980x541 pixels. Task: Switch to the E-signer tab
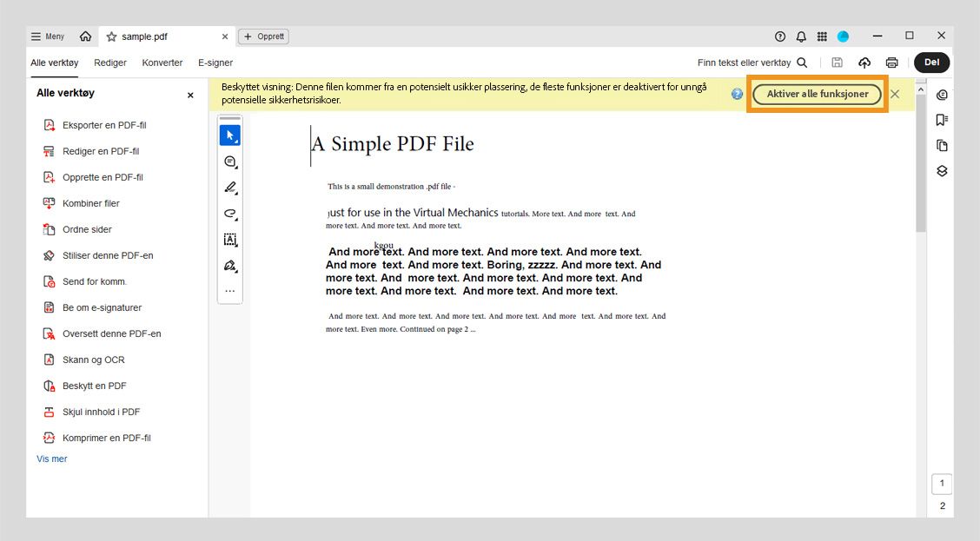[x=215, y=63]
